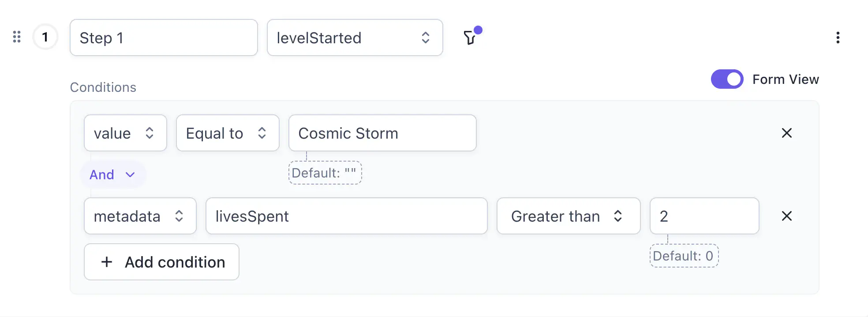Click the Default: 0 badge under the value 2
Viewport: 868px width, 317px height.
[684, 256]
